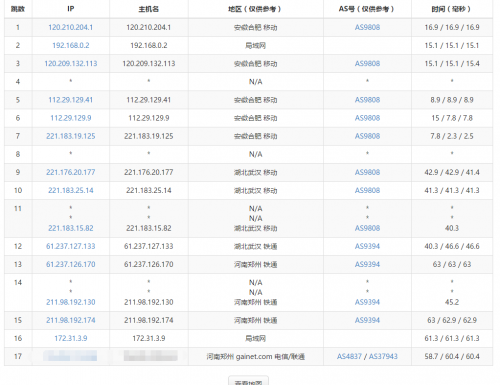
Task: Open the AS37943 link in hop 17
Action: (383, 356)
